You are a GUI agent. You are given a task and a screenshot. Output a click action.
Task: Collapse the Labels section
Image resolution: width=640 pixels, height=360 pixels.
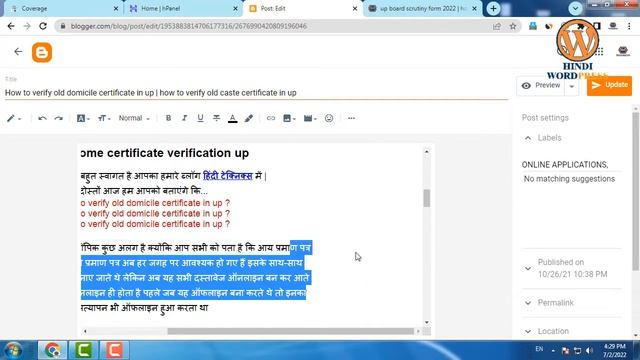point(528,138)
